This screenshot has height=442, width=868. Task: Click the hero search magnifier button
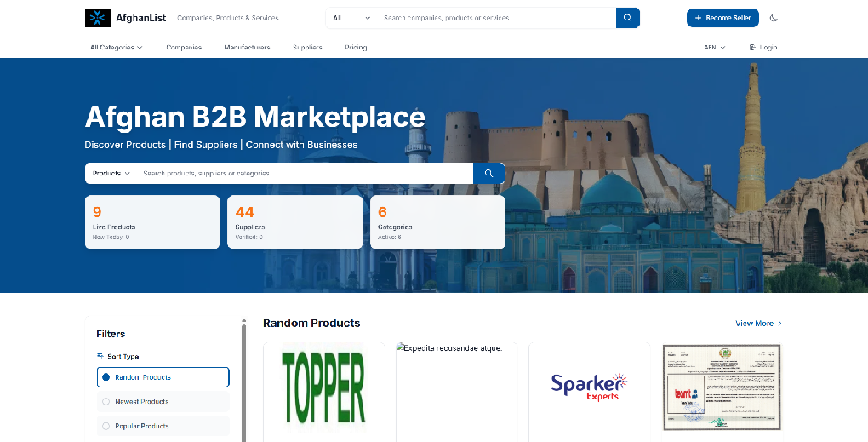tap(488, 173)
